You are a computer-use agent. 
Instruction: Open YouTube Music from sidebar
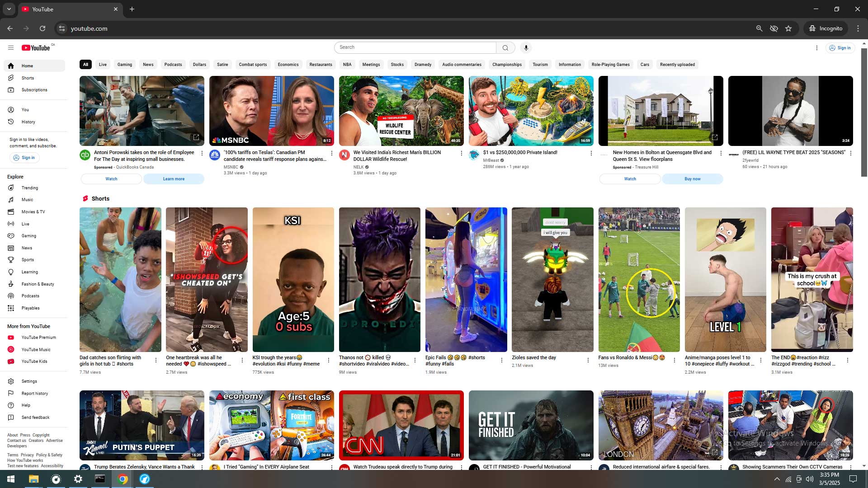(x=36, y=350)
